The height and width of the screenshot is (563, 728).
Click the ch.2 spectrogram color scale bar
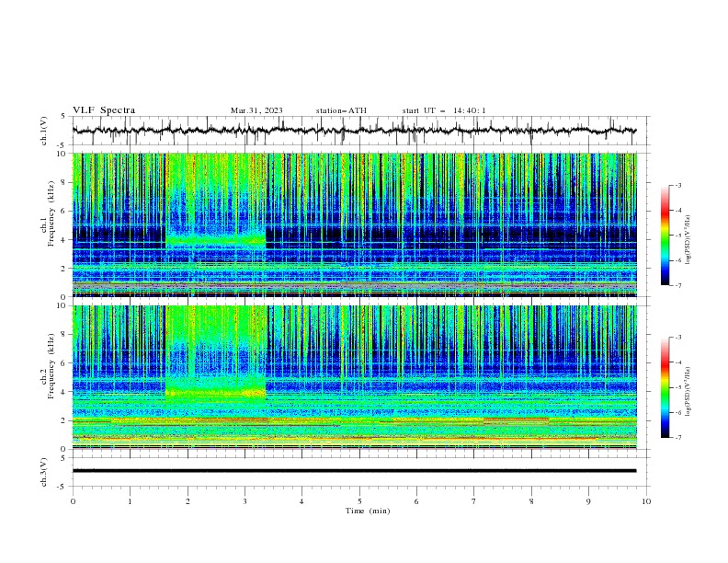665,387
